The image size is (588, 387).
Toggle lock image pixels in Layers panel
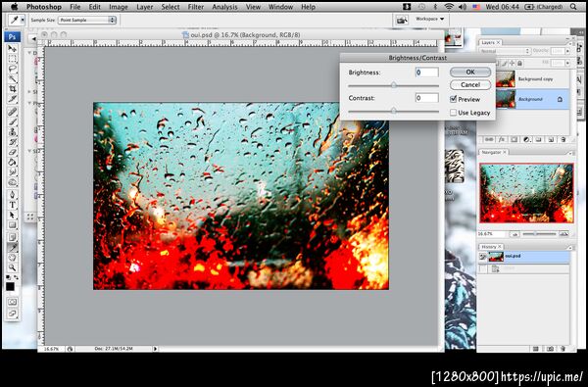point(505,64)
